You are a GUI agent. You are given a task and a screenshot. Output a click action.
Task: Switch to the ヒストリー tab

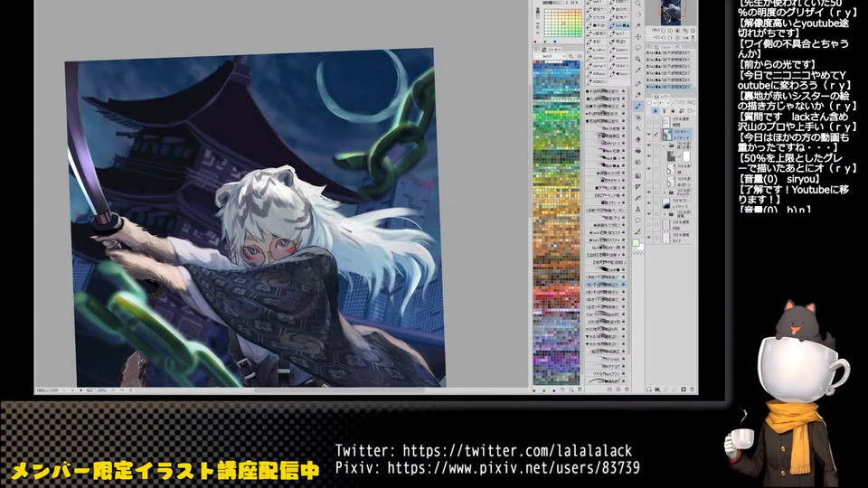(x=666, y=47)
